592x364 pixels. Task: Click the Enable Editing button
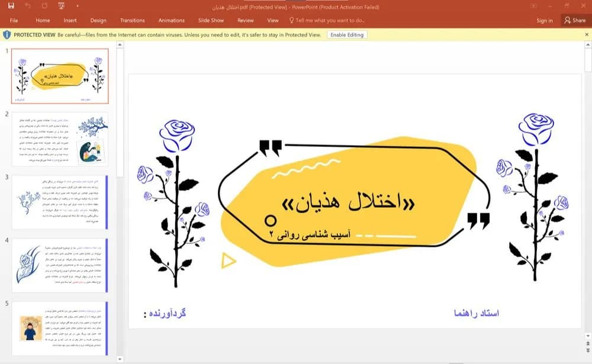[x=346, y=35]
